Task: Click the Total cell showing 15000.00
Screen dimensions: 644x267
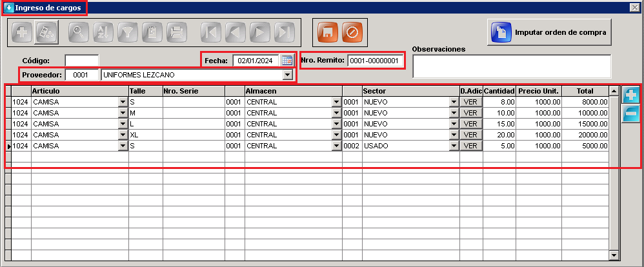Action: 585,124
